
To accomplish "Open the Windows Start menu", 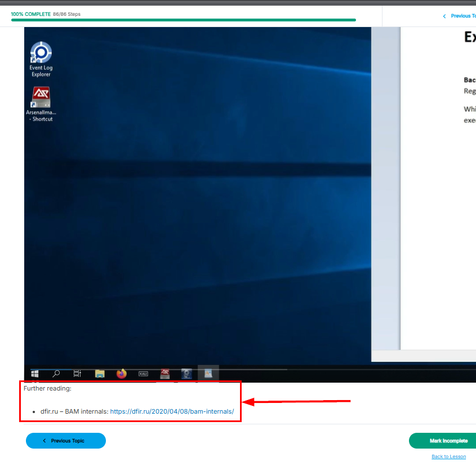I will click(34, 374).
